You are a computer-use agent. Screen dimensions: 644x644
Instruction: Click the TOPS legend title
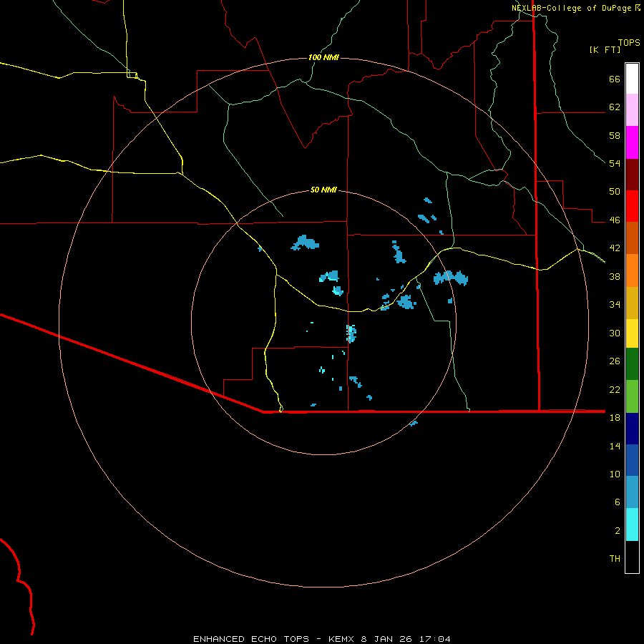point(629,42)
